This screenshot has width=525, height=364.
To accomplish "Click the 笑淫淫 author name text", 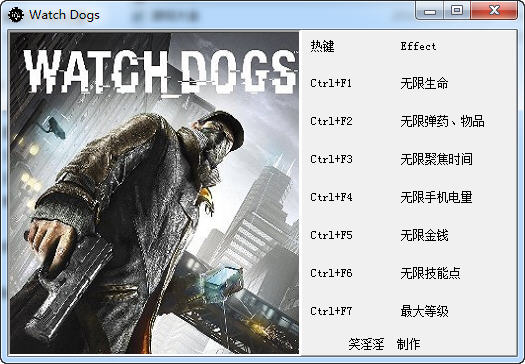I will [366, 344].
